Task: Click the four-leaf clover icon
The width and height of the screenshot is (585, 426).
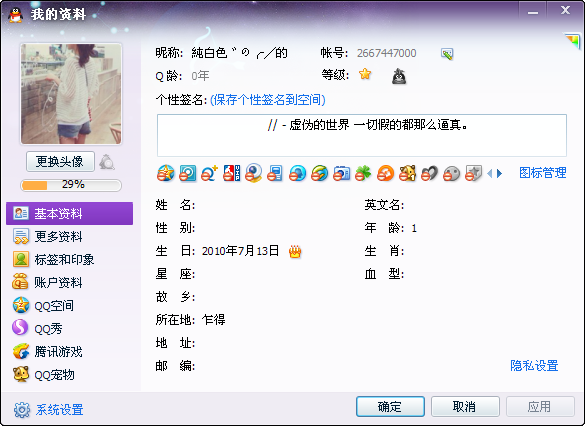Action: (363, 173)
